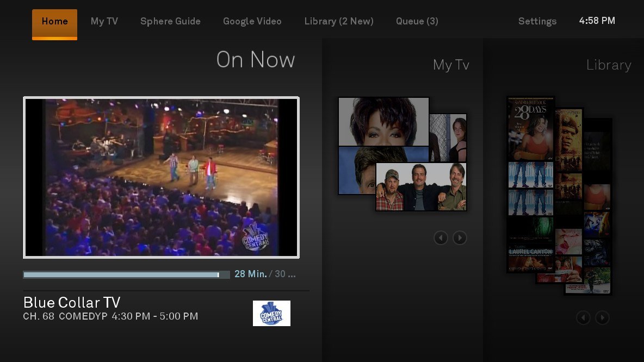Click the previous arrow under My Tv
Viewport: 644px width, 362px height.
(441, 238)
